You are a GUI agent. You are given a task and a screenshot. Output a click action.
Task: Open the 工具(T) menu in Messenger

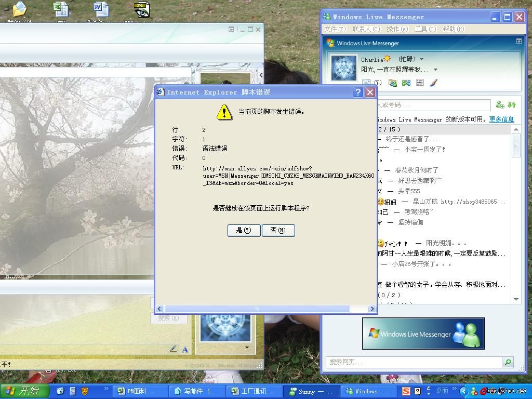pos(425,29)
